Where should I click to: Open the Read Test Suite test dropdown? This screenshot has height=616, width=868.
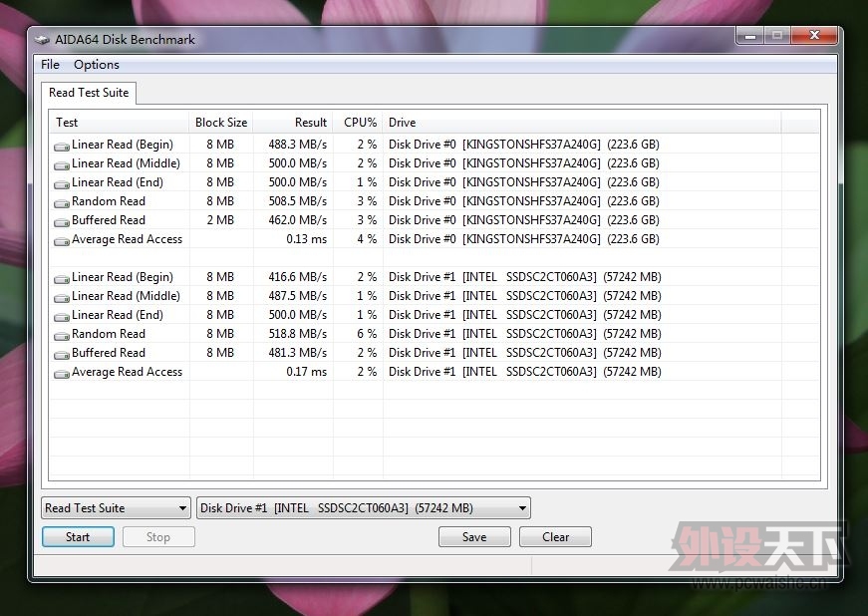(116, 508)
